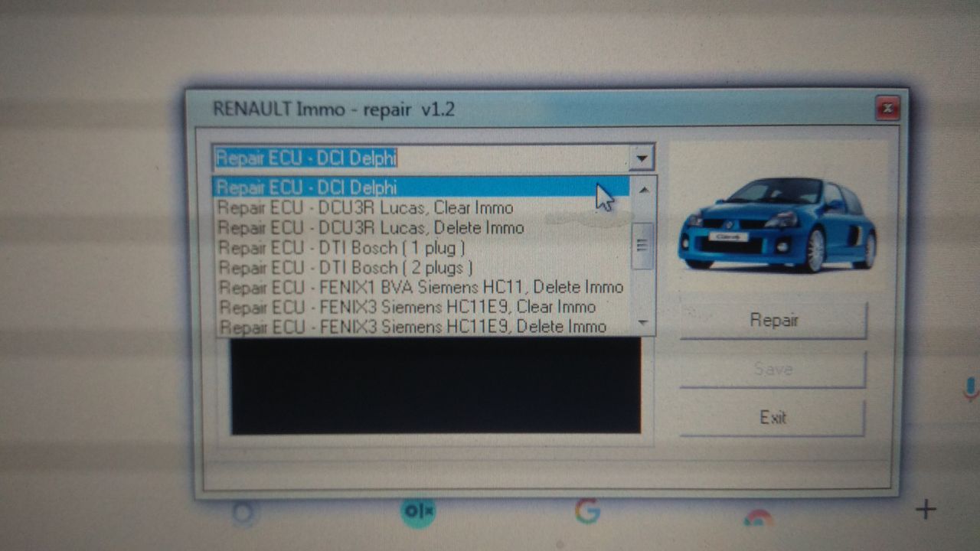Click the dropdown list scrollbar thumb
Viewport: 980px width, 551px height.
pos(642,246)
